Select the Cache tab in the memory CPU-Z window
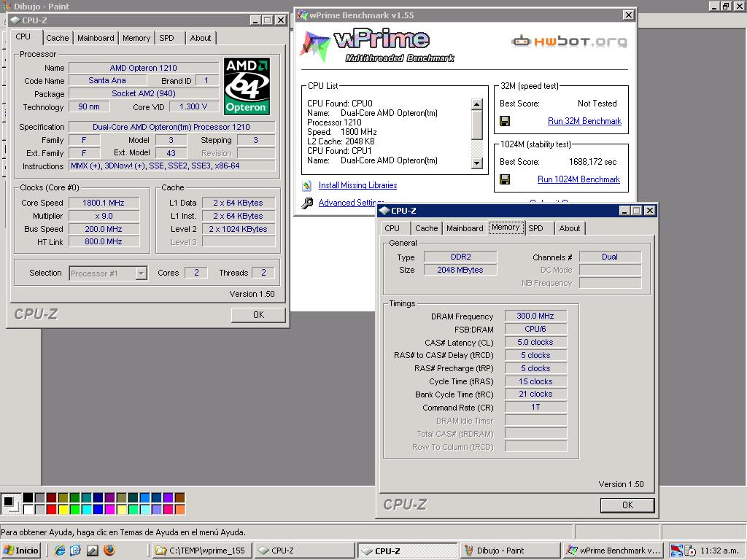Image resolution: width=747 pixels, height=560 pixels. point(426,228)
